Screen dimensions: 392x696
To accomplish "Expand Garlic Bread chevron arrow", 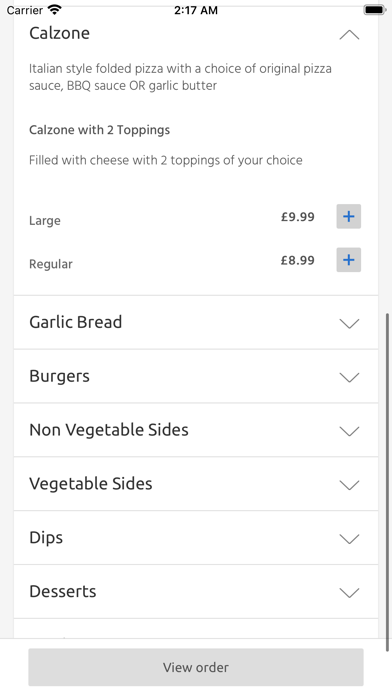I will coord(349,323).
